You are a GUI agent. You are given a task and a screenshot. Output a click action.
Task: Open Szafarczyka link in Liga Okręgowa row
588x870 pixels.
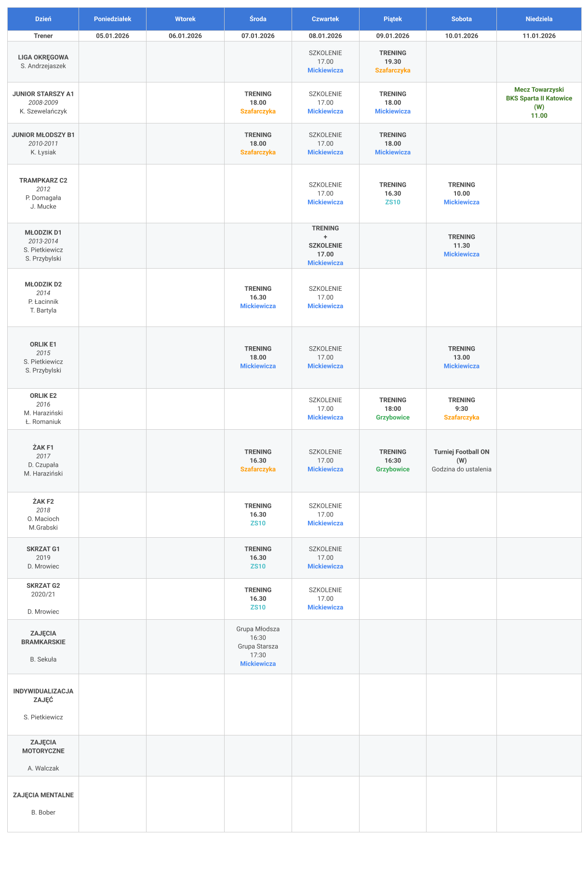[x=393, y=70]
